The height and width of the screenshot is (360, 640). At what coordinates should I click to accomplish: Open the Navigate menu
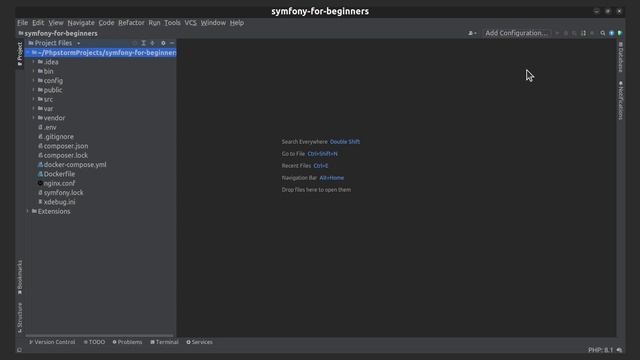(81, 23)
